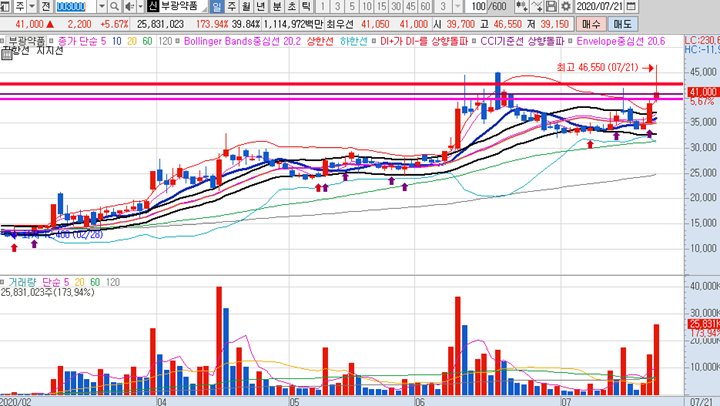
Task: Select the 30 interval button
Action: [x=396, y=6]
